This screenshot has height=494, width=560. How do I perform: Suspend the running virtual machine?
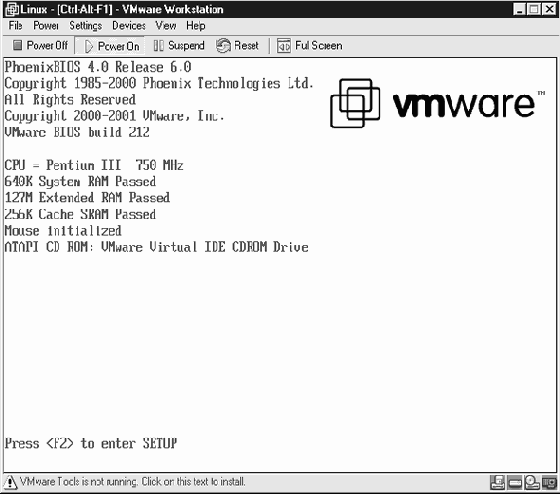coord(179,46)
